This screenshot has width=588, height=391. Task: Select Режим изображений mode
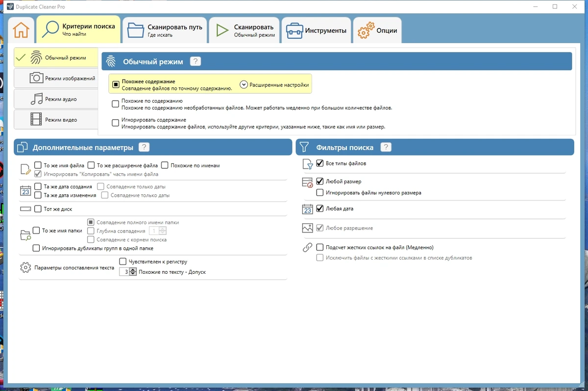pos(56,78)
